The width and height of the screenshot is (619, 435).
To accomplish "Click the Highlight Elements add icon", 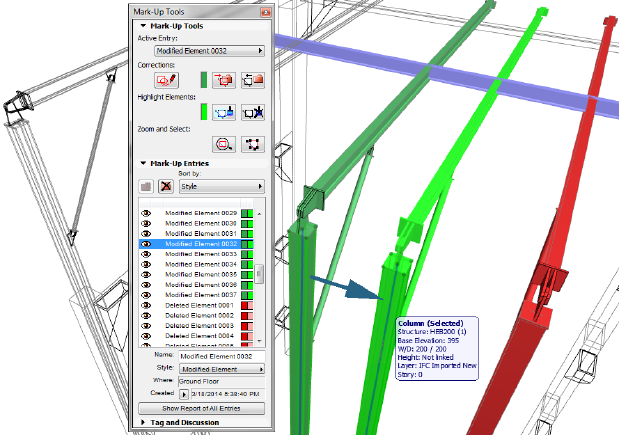I will coord(224,112).
